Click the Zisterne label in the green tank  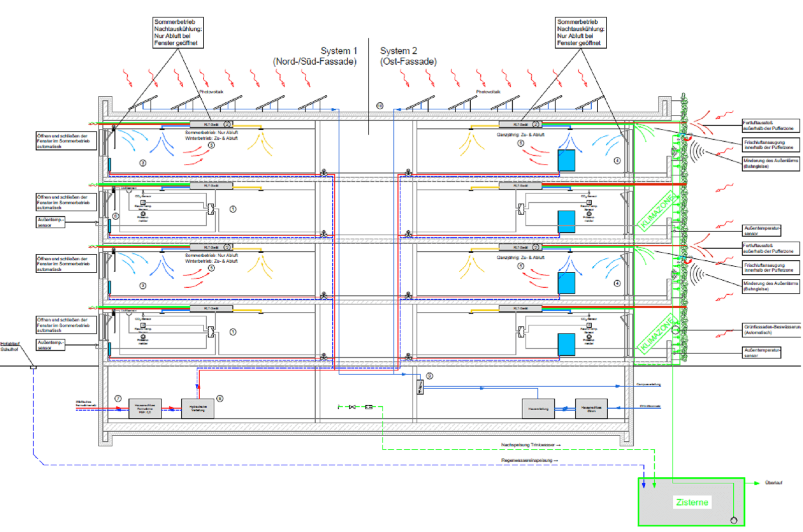click(x=692, y=502)
